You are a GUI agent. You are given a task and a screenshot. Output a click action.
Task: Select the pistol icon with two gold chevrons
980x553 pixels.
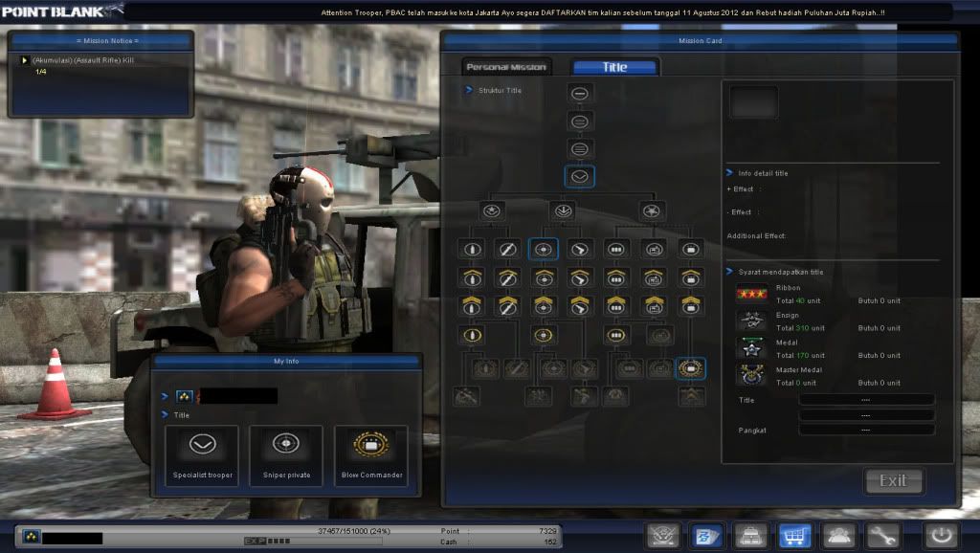(x=579, y=305)
